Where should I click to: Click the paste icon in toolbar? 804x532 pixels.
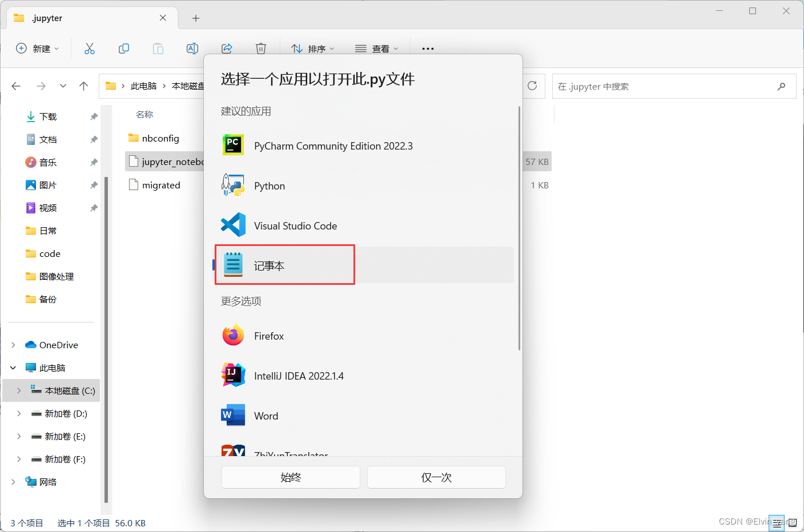(x=158, y=49)
